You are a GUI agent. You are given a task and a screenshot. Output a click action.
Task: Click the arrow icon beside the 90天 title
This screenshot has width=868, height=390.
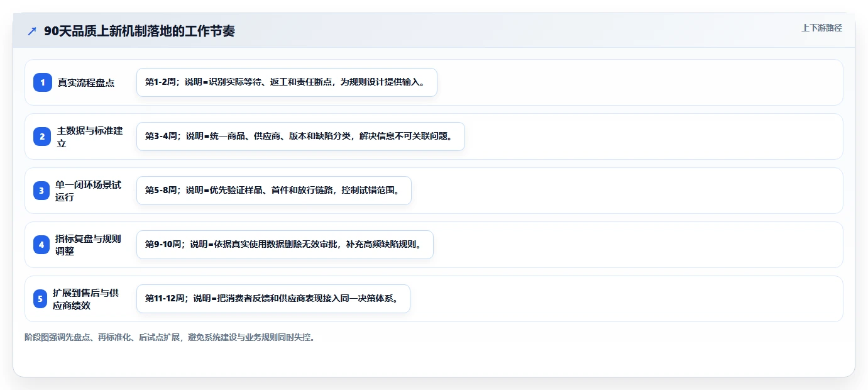32,31
